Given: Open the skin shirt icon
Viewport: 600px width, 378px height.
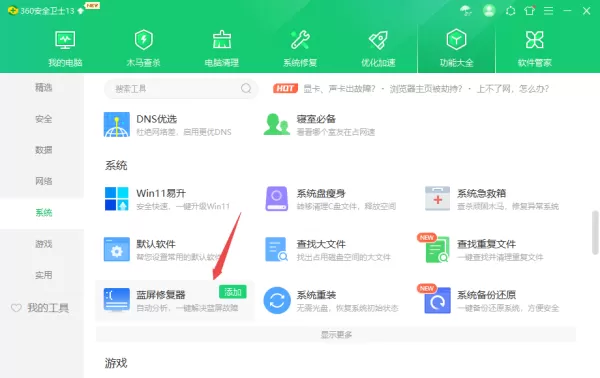Looking at the screenshot, I should [x=530, y=11].
